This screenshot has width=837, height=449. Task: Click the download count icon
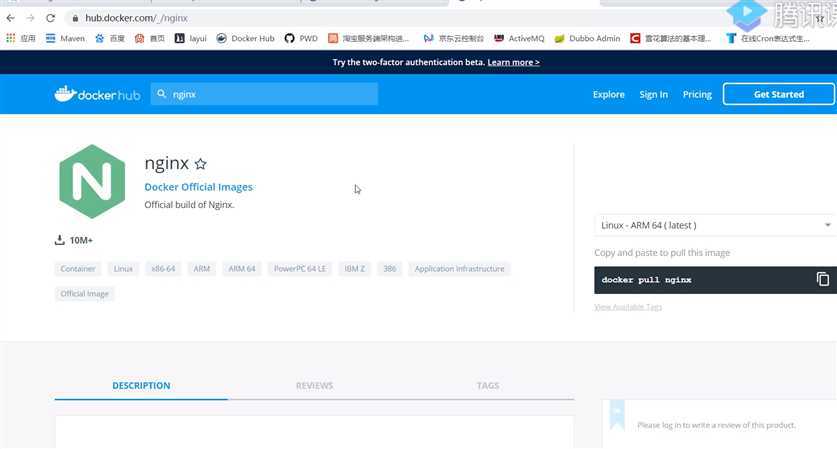(x=60, y=240)
